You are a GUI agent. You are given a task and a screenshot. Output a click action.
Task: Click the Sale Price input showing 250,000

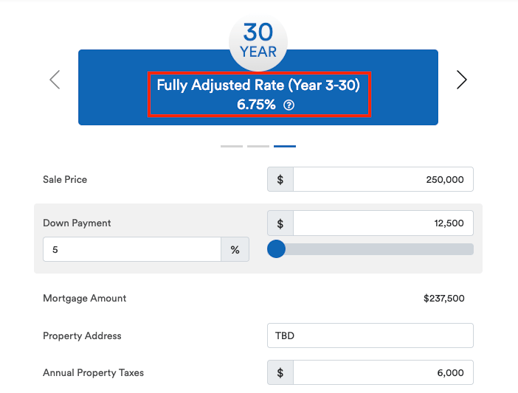tap(383, 179)
